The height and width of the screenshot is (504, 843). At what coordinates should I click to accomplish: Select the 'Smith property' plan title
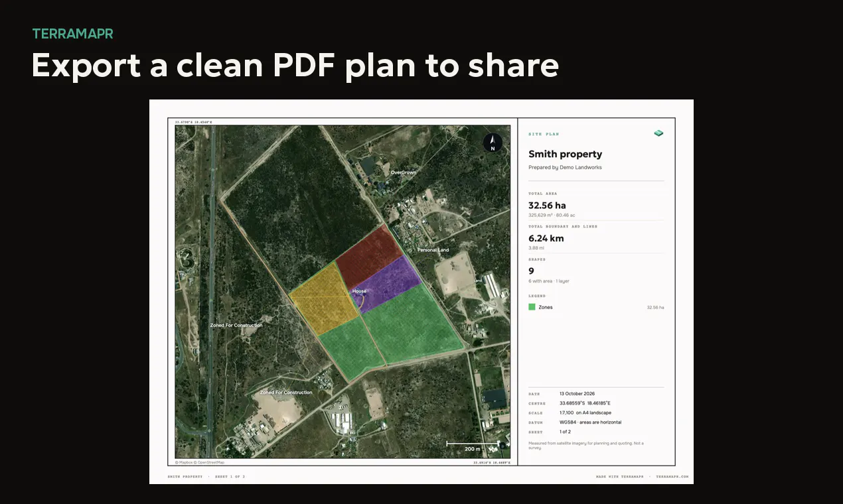[566, 154]
